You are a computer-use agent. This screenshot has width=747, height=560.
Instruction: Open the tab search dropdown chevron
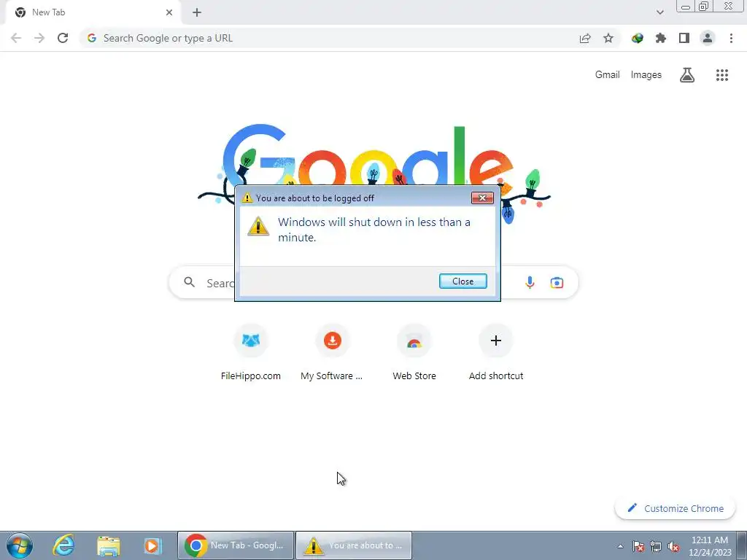[x=659, y=12]
